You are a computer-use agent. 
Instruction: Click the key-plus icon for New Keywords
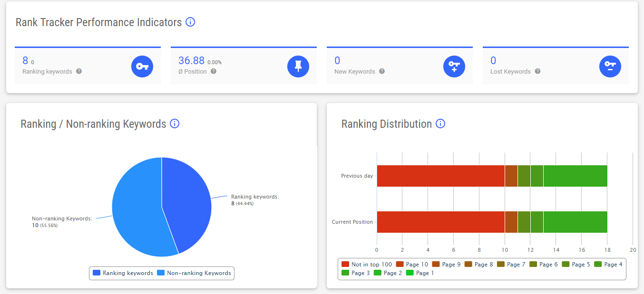[454, 66]
